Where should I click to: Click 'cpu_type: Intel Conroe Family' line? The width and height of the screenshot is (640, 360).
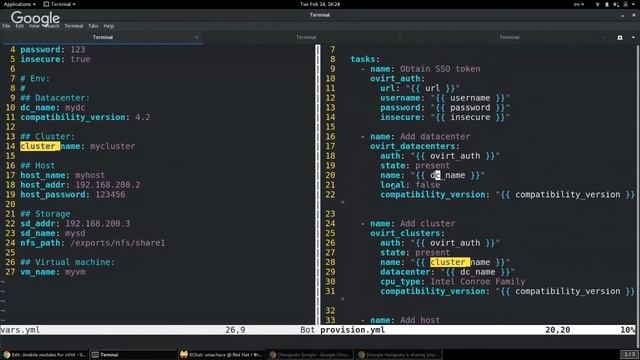[x=453, y=282]
